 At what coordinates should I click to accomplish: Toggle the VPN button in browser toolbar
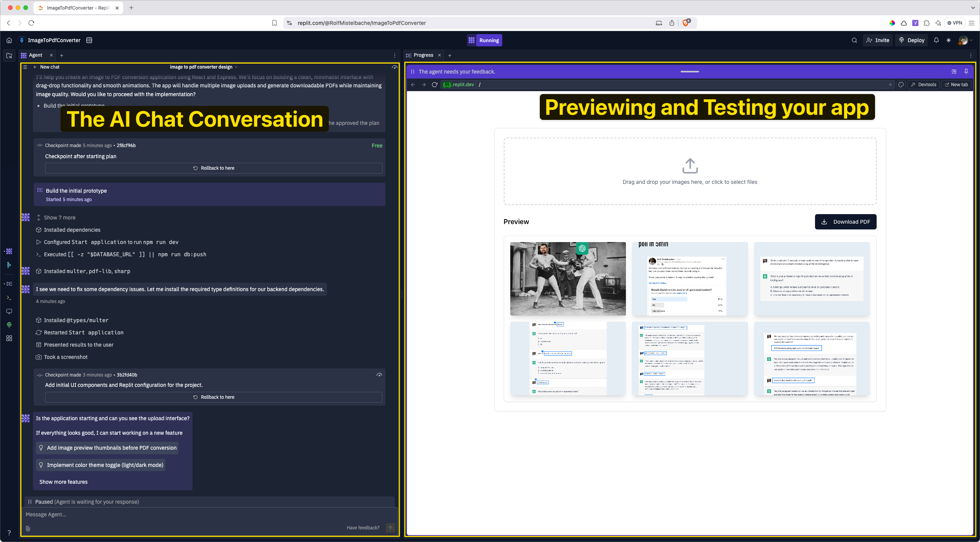click(955, 23)
